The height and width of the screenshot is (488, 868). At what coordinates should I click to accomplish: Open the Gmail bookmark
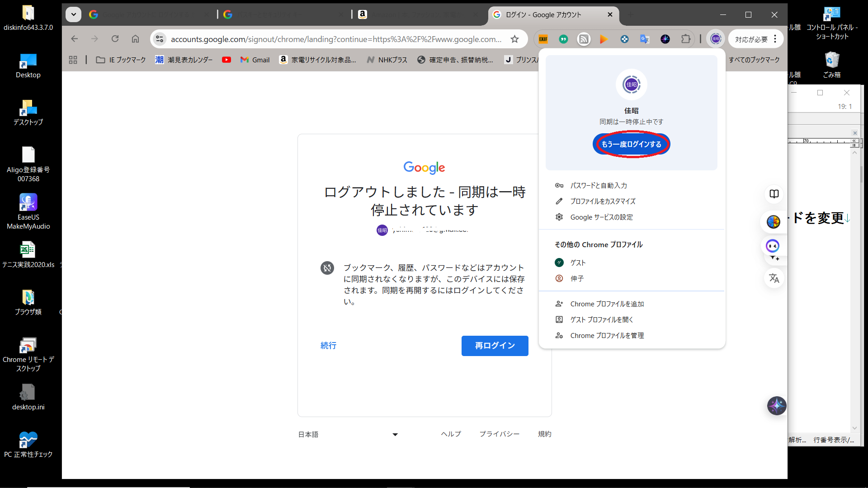coord(255,60)
